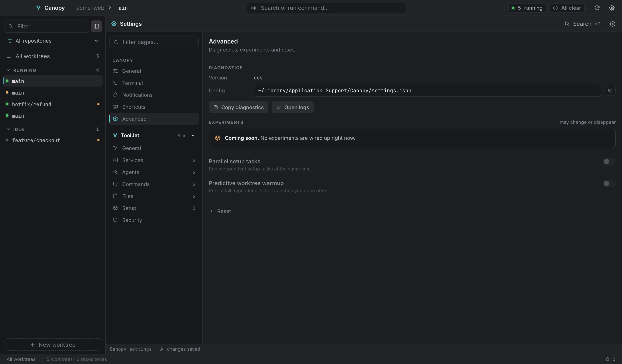Click the Agents sparkle icon

115,172
